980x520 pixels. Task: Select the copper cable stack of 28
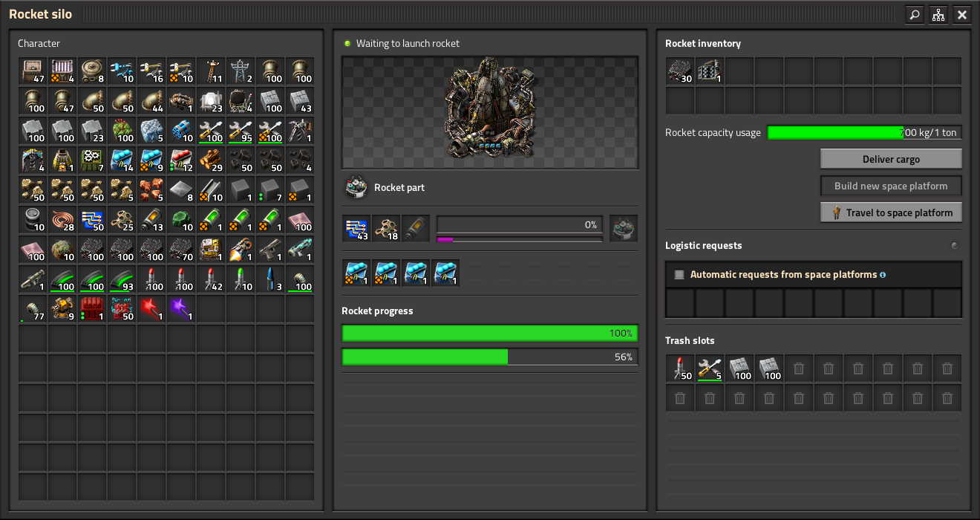62,220
